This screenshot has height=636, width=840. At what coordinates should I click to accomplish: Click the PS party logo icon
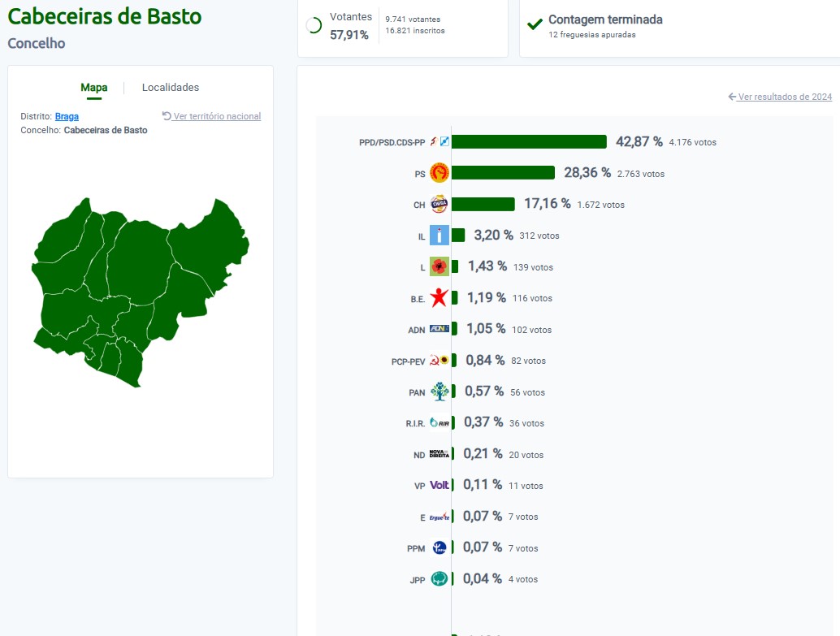(439, 172)
